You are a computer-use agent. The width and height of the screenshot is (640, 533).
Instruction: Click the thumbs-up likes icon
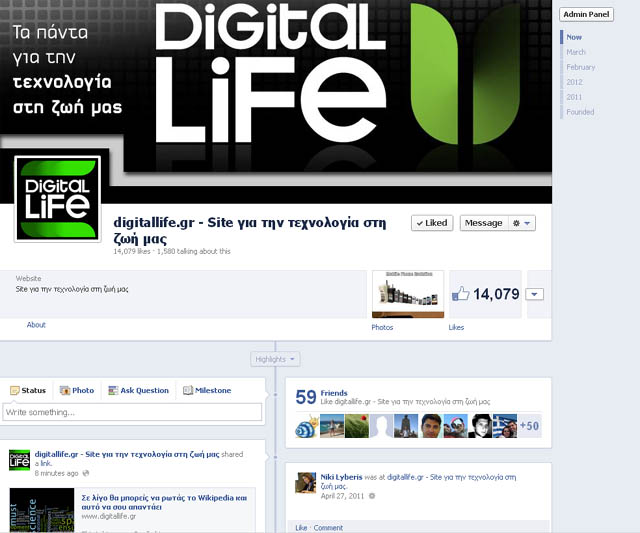coord(460,294)
